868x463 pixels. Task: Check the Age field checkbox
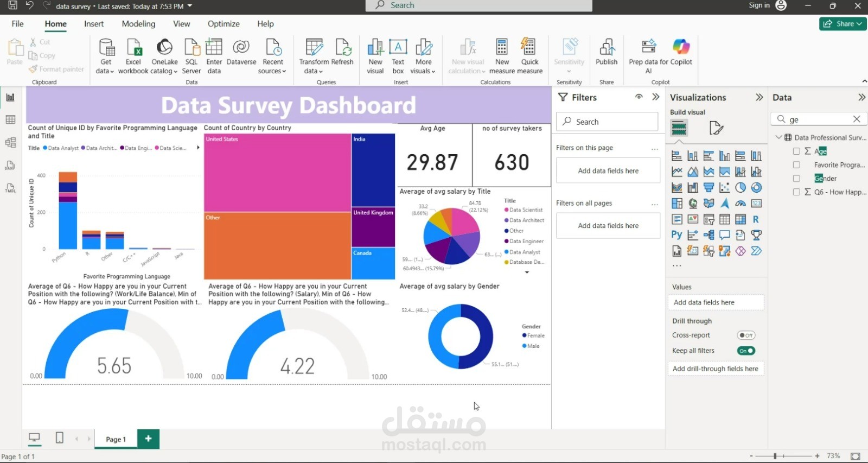[x=796, y=151]
